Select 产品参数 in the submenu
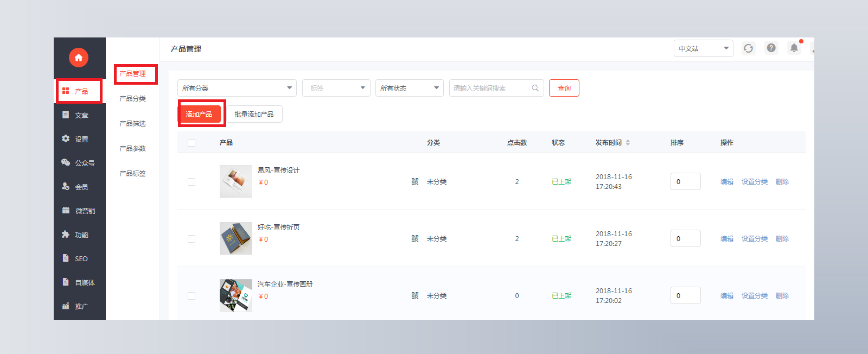 pyautogui.click(x=132, y=149)
